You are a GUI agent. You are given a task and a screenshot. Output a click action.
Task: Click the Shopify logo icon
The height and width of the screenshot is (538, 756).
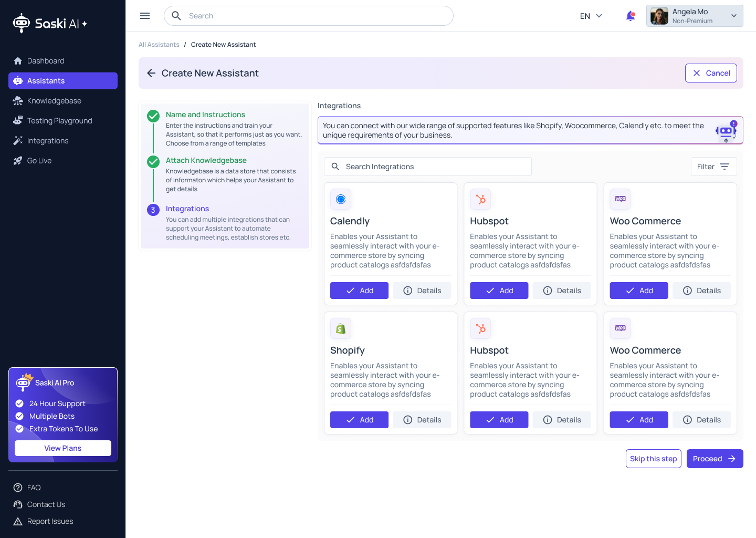coord(341,328)
